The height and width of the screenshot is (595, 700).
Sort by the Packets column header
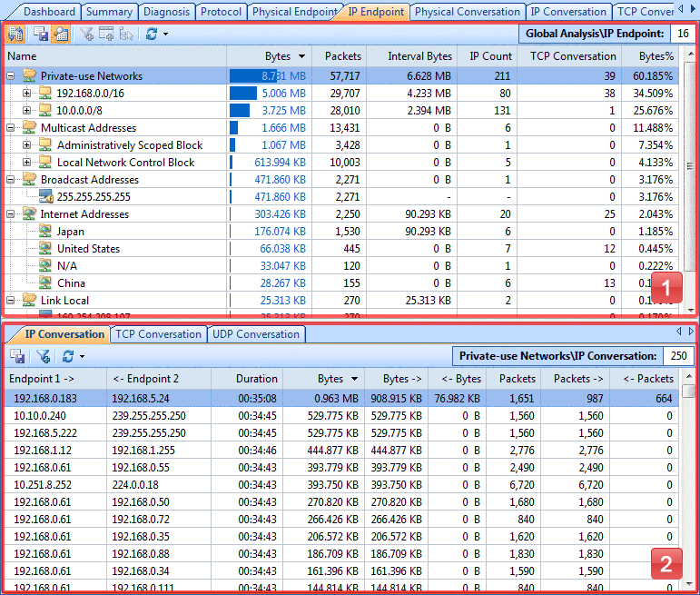[342, 56]
